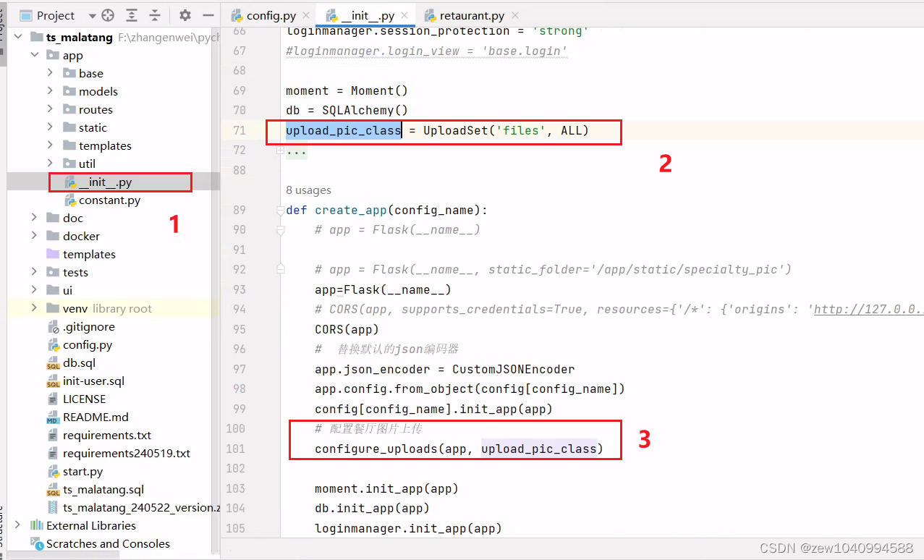Switch to the retaurant.py editor tab

coord(472,15)
